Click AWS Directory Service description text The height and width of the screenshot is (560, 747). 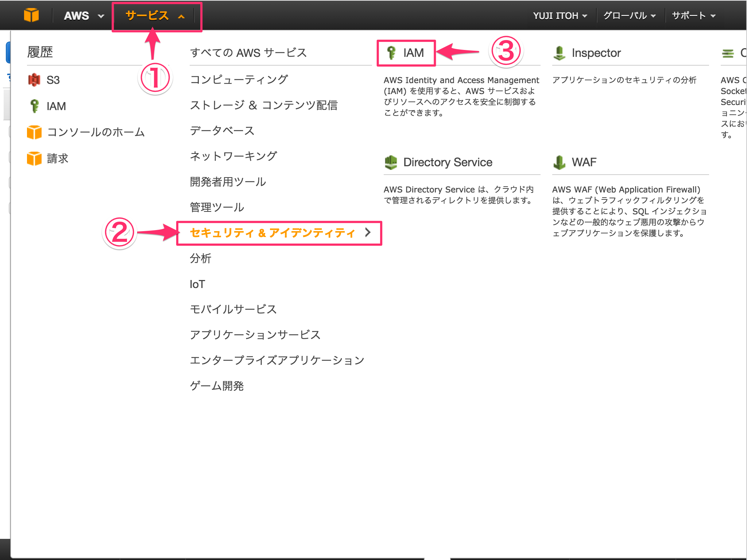click(x=458, y=195)
